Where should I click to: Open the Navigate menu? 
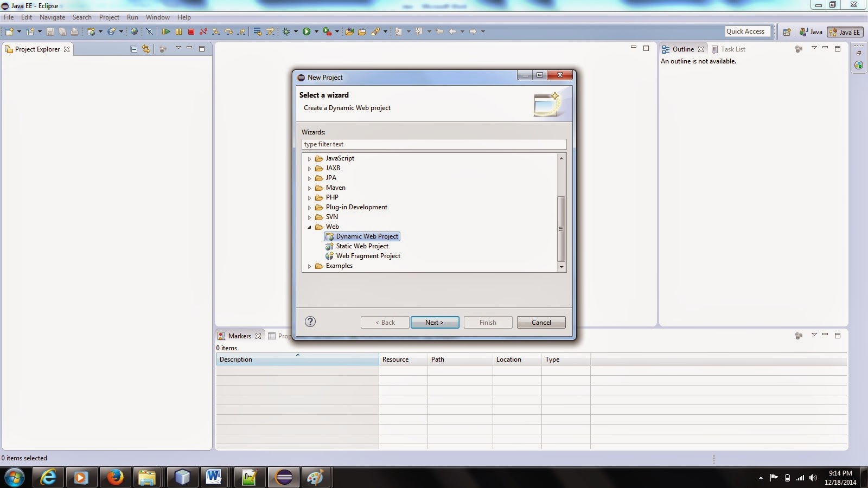point(52,17)
